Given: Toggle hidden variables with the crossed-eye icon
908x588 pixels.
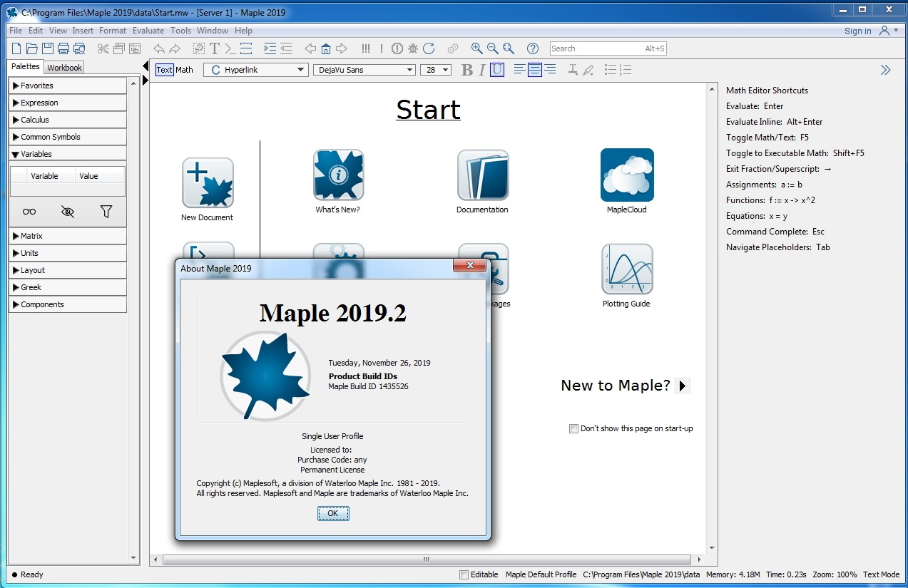Looking at the screenshot, I should [x=68, y=212].
